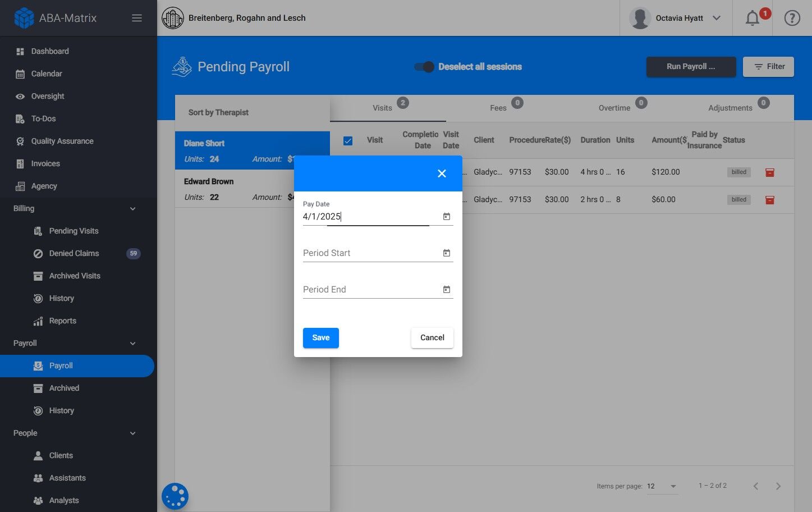This screenshot has height=512, width=812.
Task: Cancel the pay date dialog
Action: click(432, 337)
